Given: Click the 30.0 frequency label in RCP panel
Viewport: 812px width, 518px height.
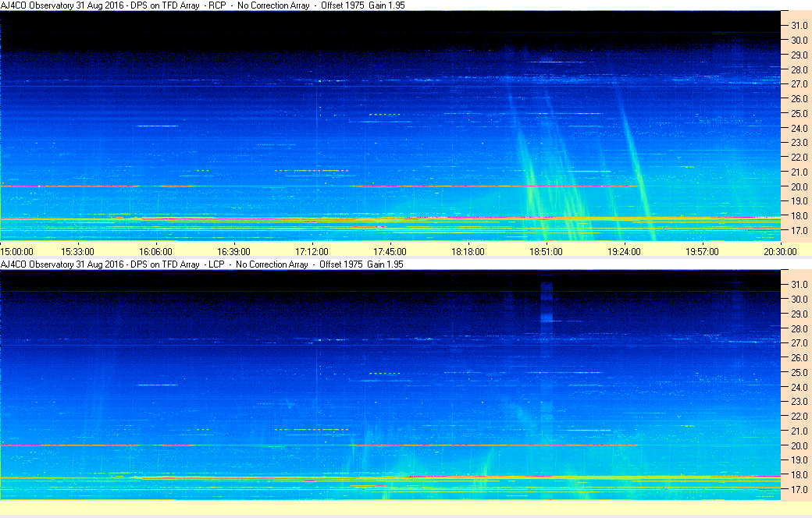Looking at the screenshot, I should (x=799, y=40).
